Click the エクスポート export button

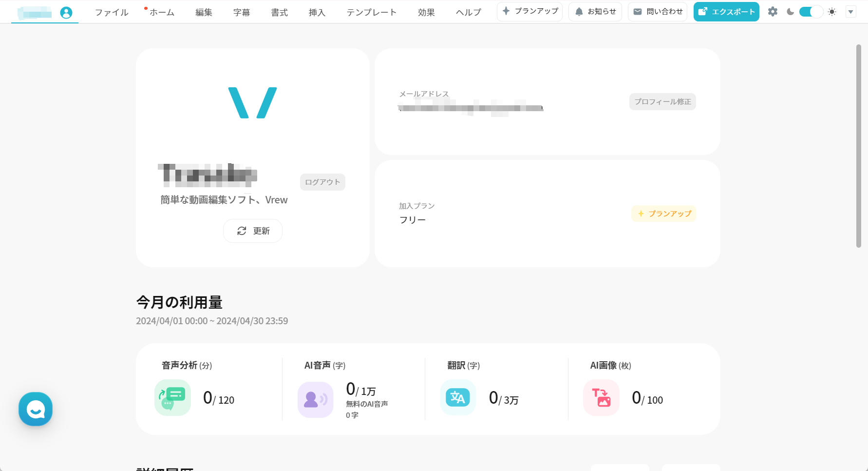(726, 11)
